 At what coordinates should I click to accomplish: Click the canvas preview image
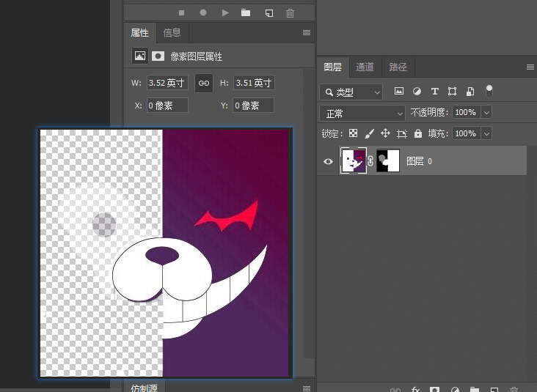[165, 253]
